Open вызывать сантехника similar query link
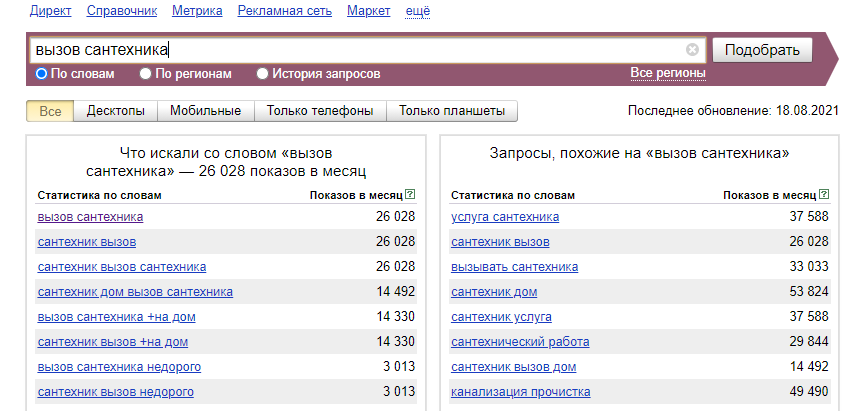Viewport: 849px width, 411px height. (x=514, y=267)
